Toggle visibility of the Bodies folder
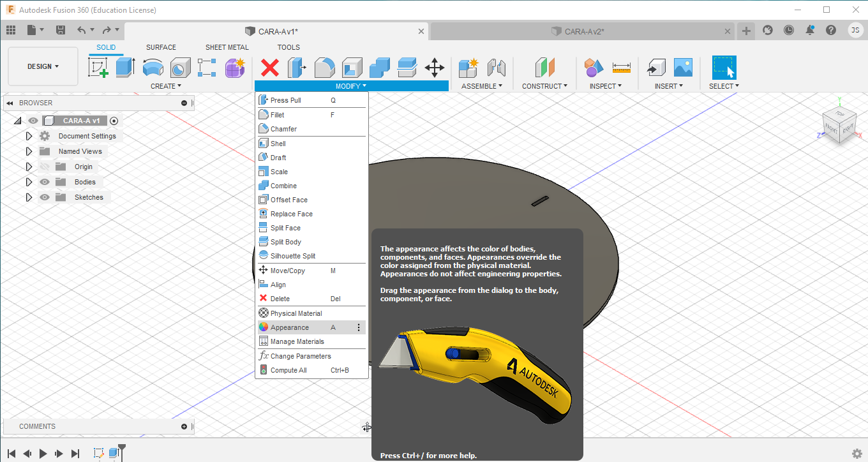The image size is (868, 462). tap(45, 182)
